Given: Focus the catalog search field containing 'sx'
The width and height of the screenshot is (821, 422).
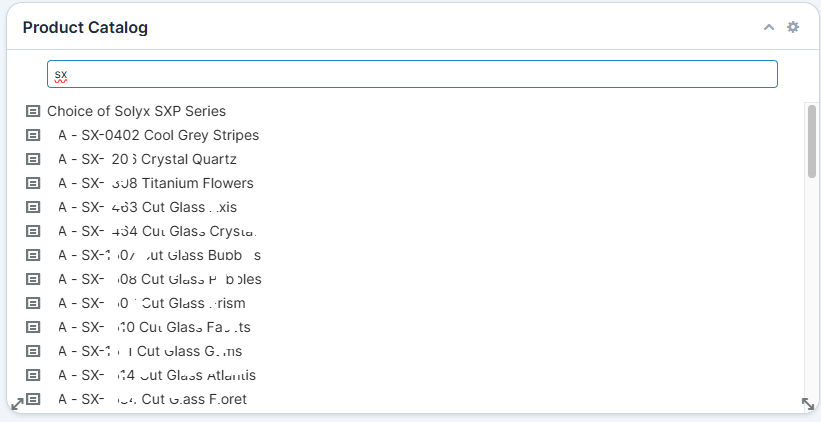Looking at the screenshot, I should pos(412,74).
